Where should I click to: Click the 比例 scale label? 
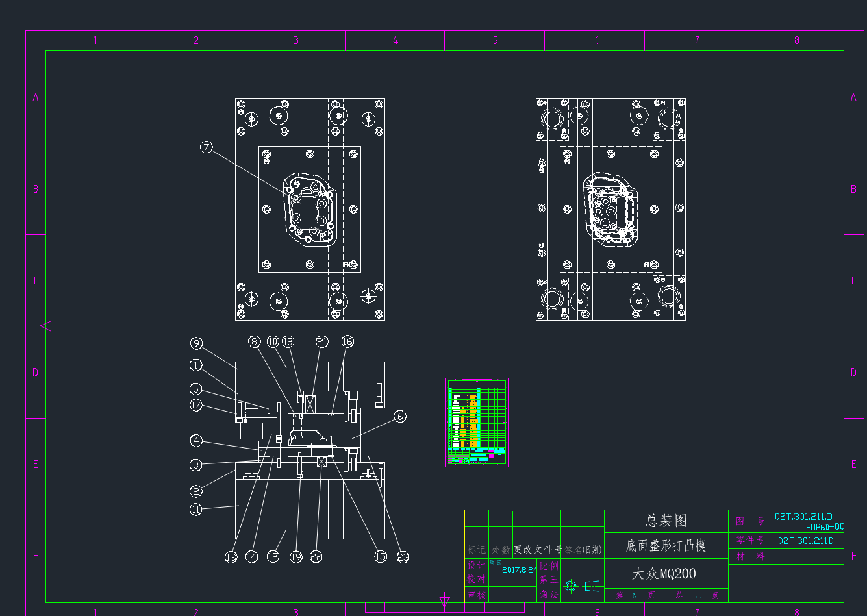click(549, 566)
